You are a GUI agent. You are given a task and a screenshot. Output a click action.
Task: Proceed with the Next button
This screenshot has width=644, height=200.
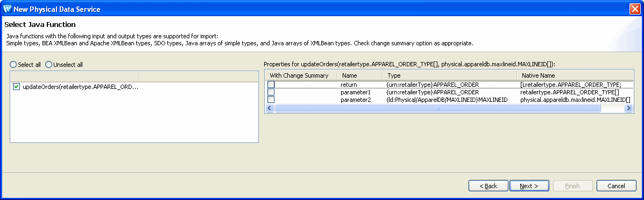(529, 186)
